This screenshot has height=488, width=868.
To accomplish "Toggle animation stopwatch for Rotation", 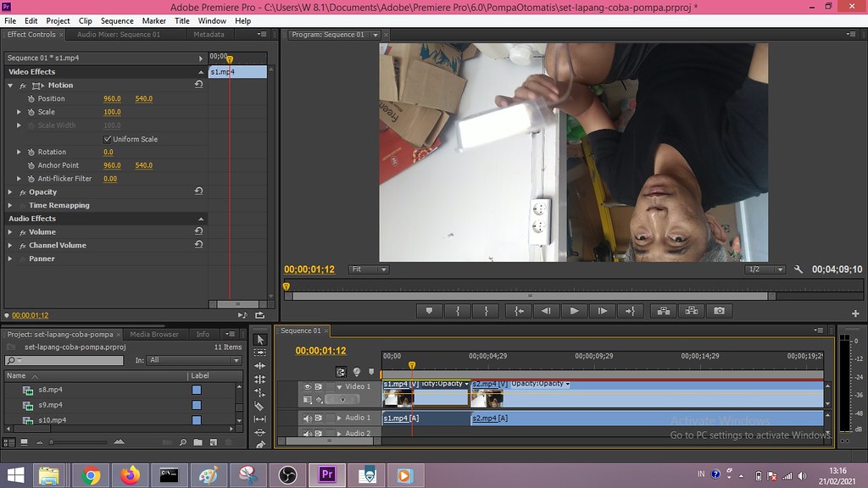I will [x=31, y=152].
